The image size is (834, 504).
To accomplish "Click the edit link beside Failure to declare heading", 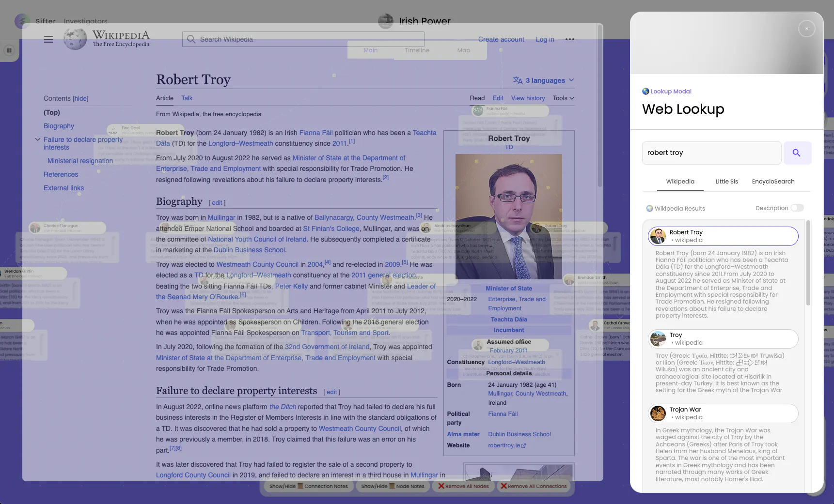I will 332,392.
